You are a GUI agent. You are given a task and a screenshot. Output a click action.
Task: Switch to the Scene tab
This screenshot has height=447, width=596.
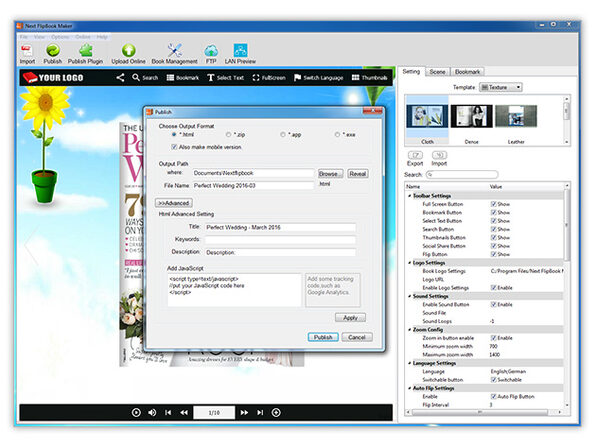437,71
